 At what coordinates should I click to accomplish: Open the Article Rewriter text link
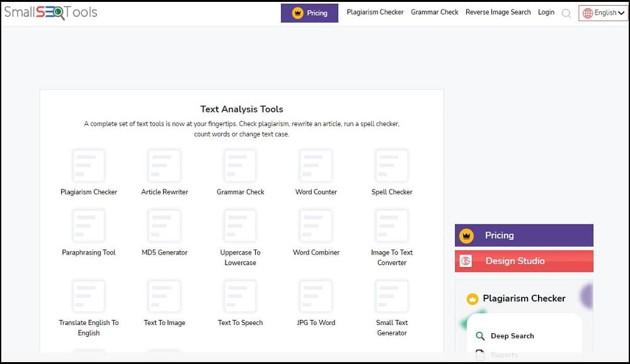click(x=164, y=192)
